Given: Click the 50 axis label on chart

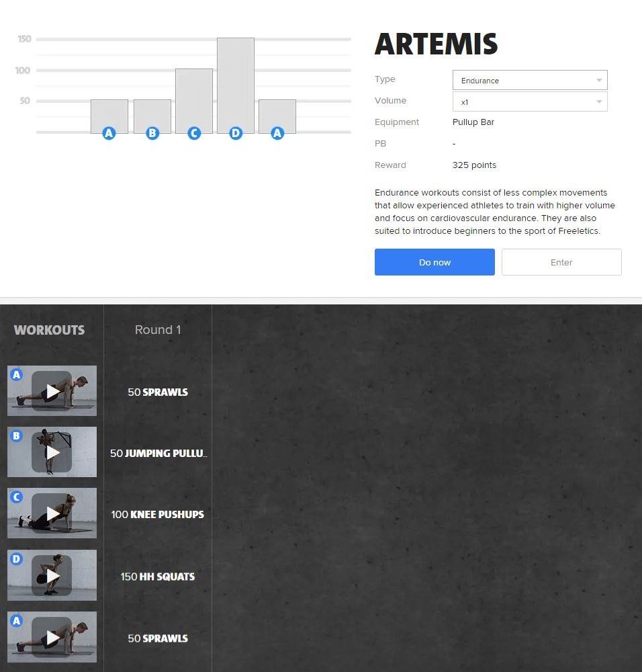Looking at the screenshot, I should coord(24,101).
